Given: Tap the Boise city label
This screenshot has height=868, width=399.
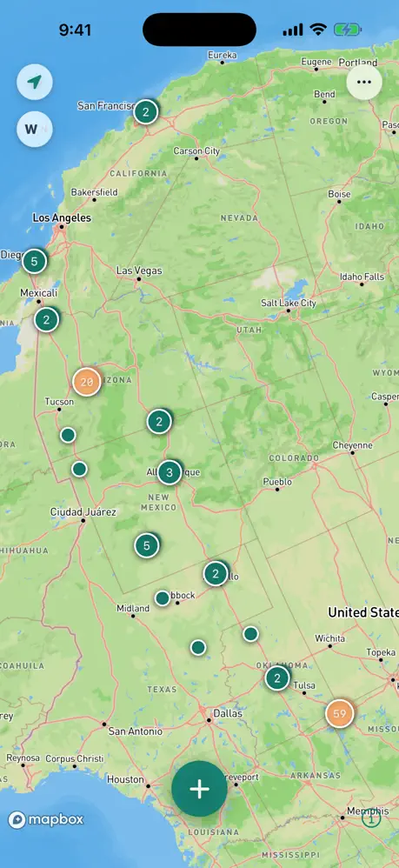Looking at the screenshot, I should pyautogui.click(x=339, y=194).
